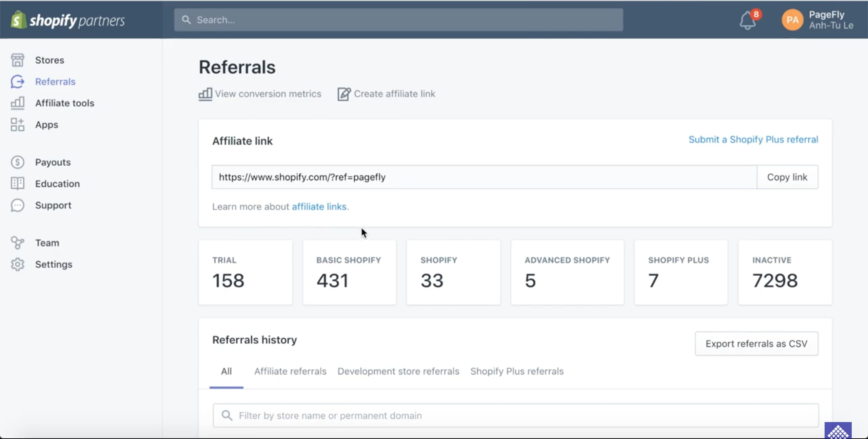Open the affiliate links help link
Viewport: 868px width, 439px height.
click(319, 207)
